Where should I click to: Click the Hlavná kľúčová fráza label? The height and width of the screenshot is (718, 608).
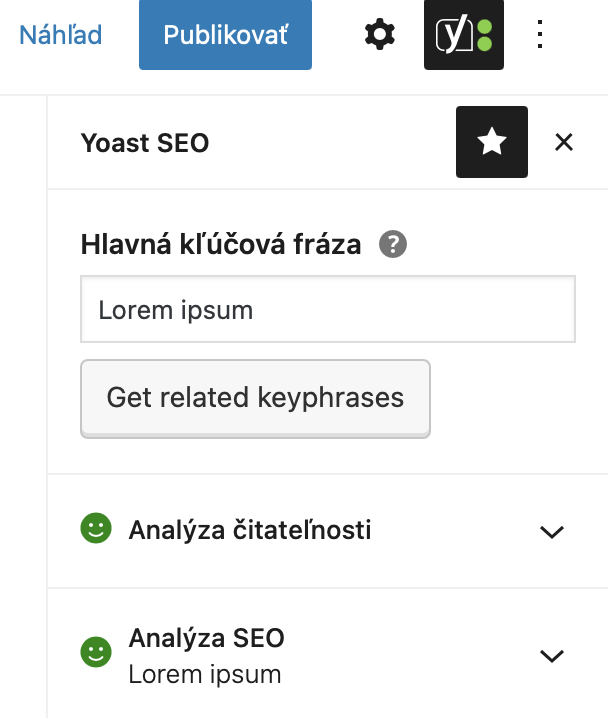(221, 244)
